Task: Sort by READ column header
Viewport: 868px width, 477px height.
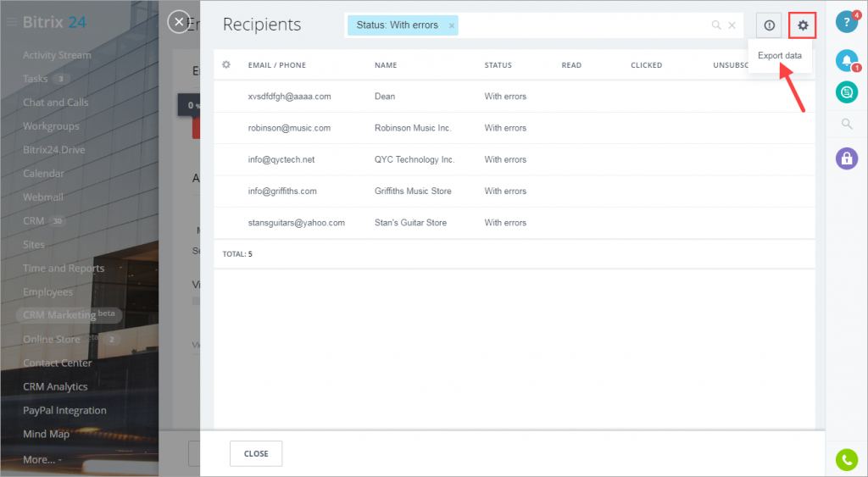Action: (571, 65)
